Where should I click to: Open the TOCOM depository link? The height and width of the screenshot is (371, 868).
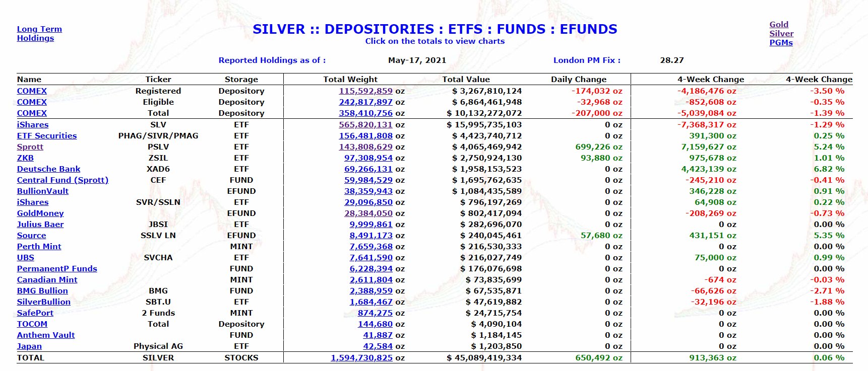[32, 324]
